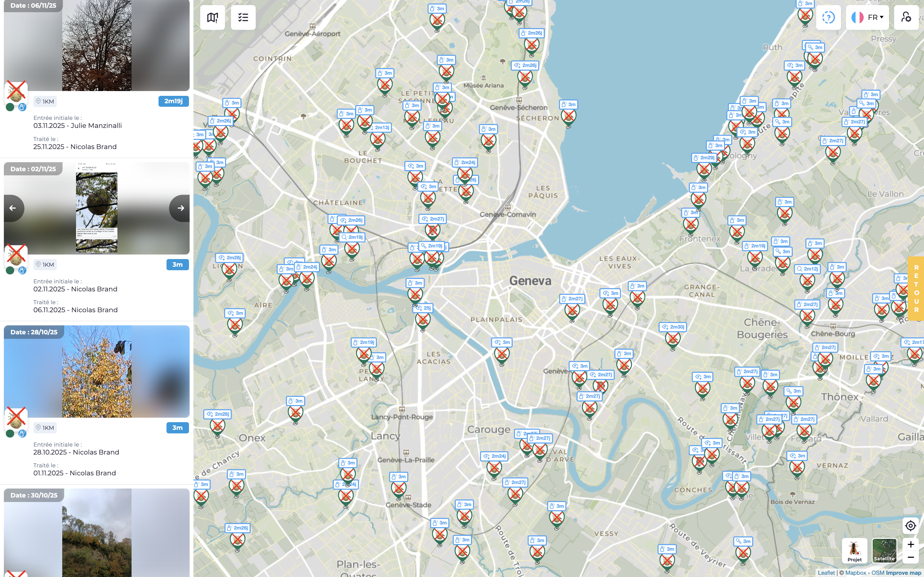The height and width of the screenshot is (577, 924).
Task: Open the 28/10/25 nest photo thumbnail
Action: pos(97,371)
